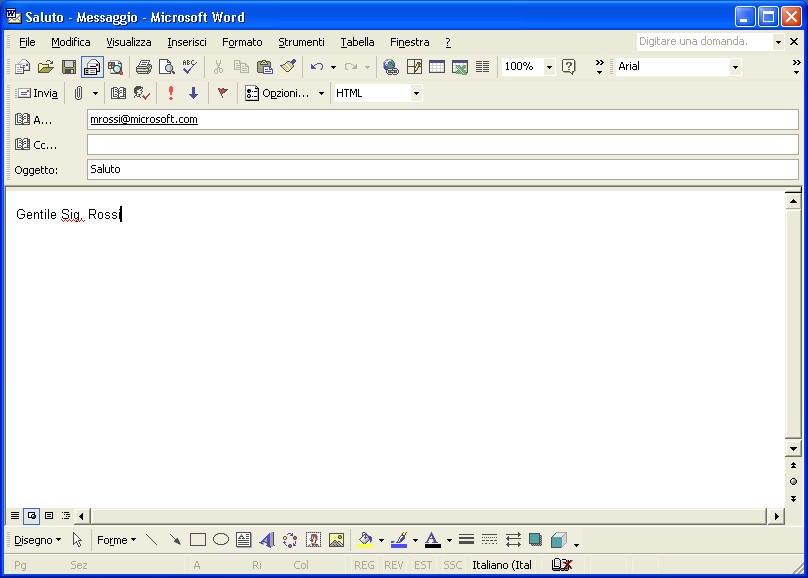Toggle EST extend selection in status bar
This screenshot has height=578, width=808.
point(423,565)
